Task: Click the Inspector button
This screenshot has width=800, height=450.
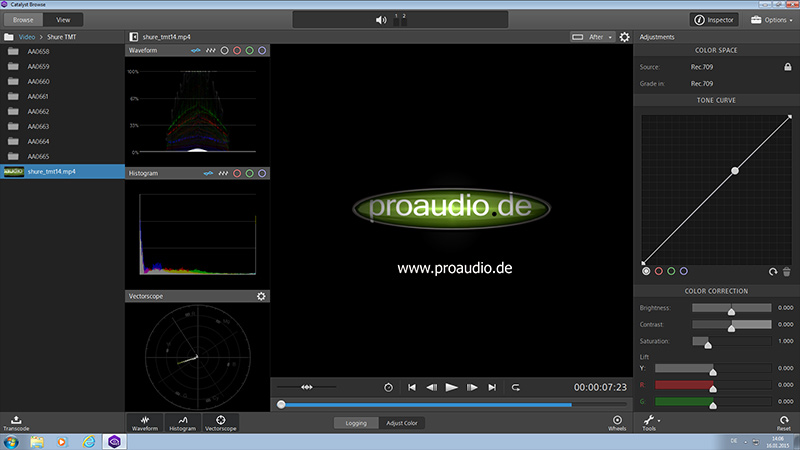Action: point(713,19)
